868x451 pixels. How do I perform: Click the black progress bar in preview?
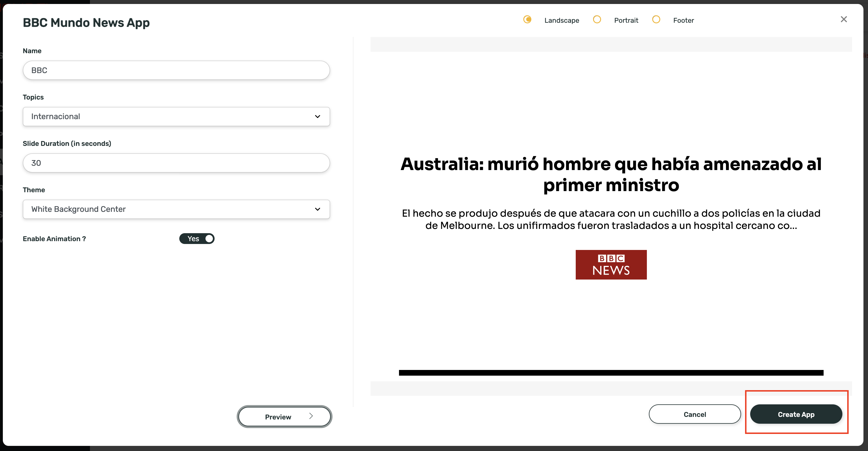[611, 373]
